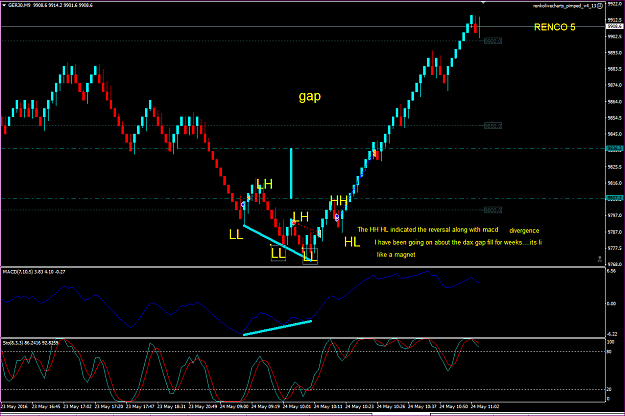
Task: Select the yellow RENCO 5 text label
Action: [x=554, y=27]
